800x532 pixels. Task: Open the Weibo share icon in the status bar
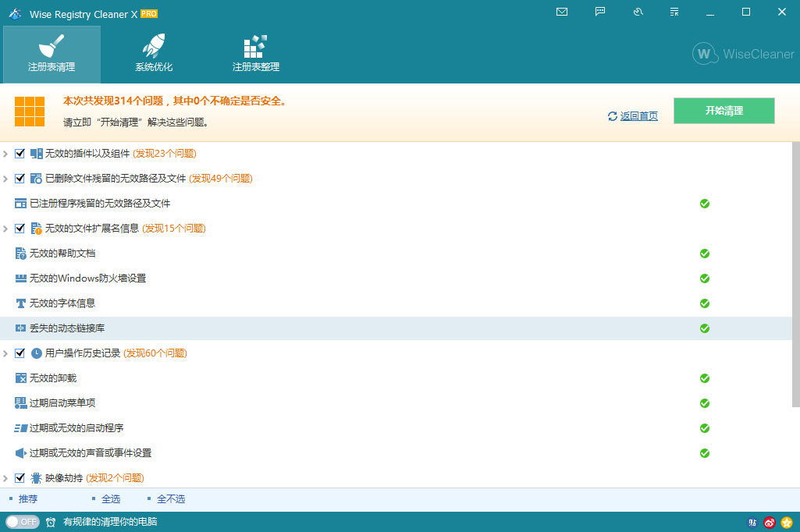tap(770, 522)
